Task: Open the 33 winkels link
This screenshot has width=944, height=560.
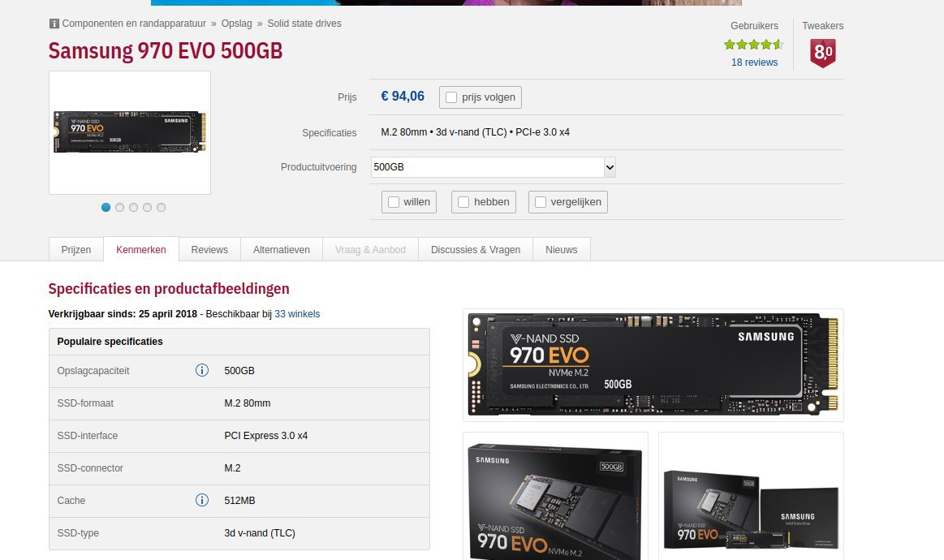Action: [x=297, y=314]
